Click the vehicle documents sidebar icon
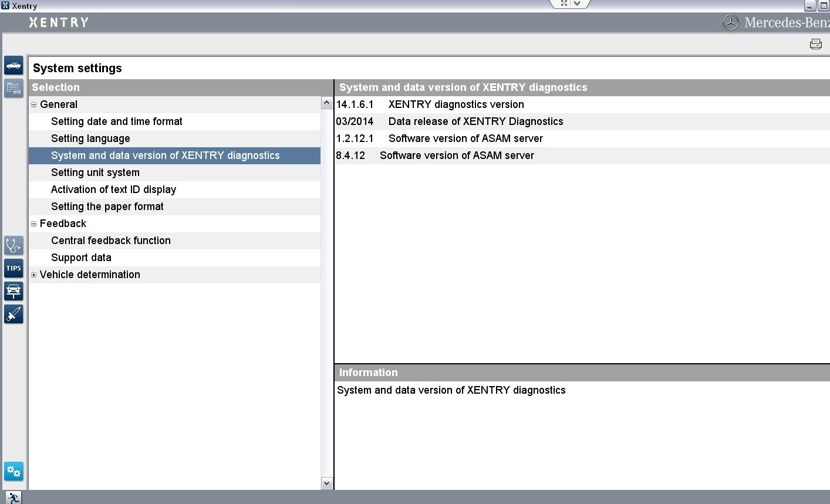 (x=14, y=88)
